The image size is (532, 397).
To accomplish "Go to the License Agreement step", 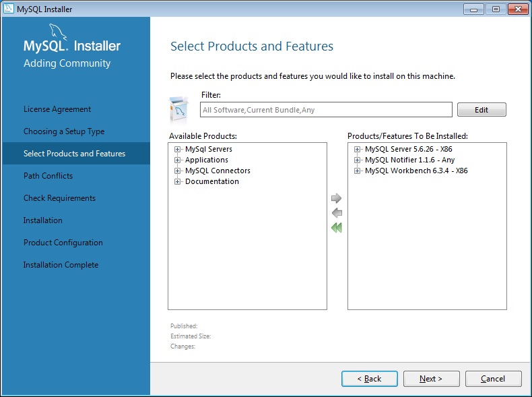I will [57, 109].
